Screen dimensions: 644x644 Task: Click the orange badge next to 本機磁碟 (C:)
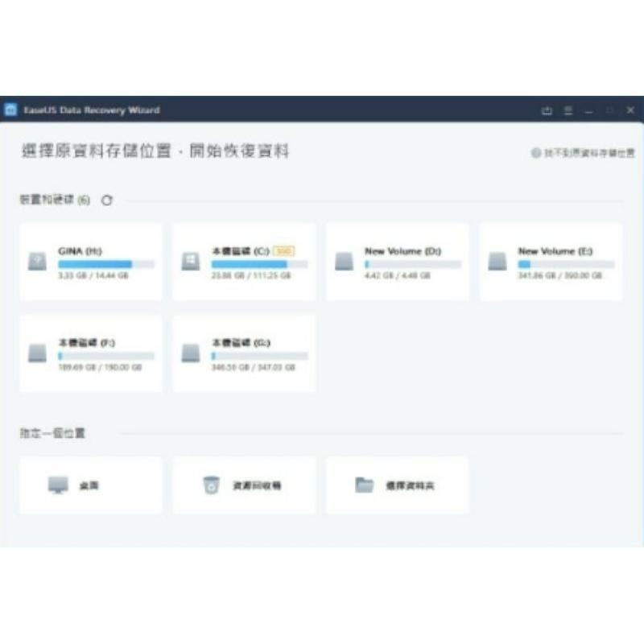click(x=283, y=250)
